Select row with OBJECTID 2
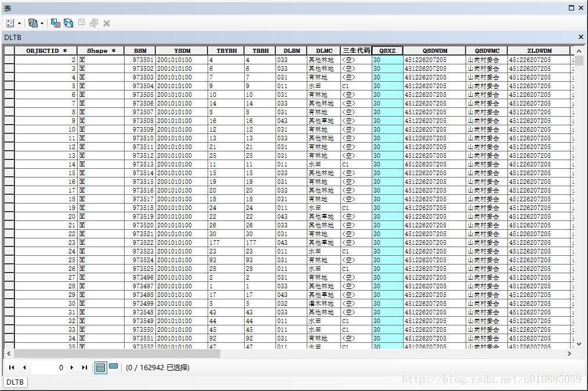The height and width of the screenshot is (391, 588). (9, 60)
